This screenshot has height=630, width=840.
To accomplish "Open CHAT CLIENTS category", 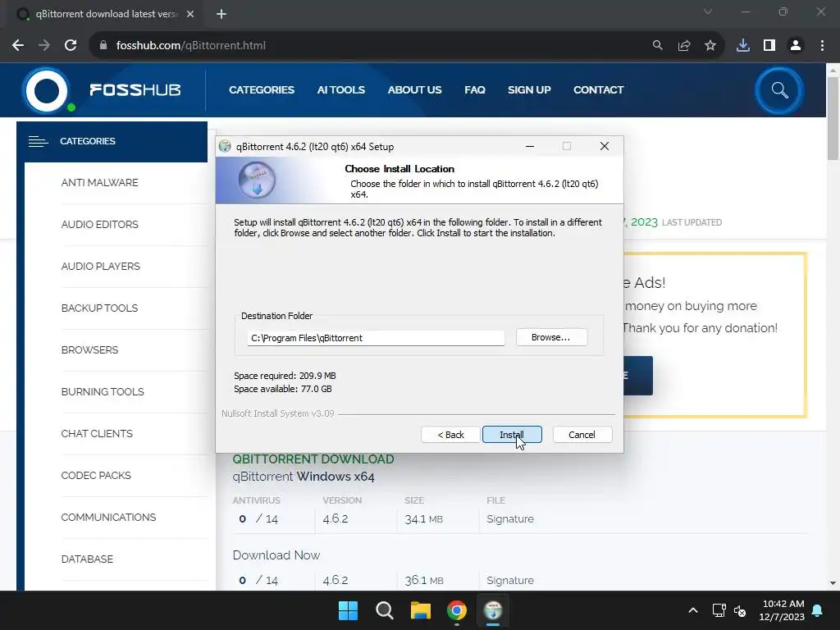I will 97,433.
